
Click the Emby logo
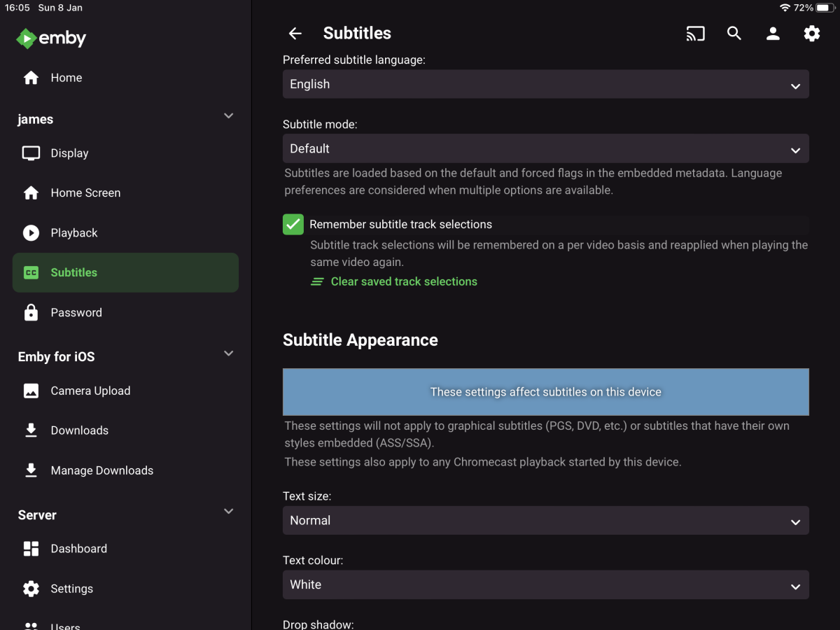(x=51, y=38)
